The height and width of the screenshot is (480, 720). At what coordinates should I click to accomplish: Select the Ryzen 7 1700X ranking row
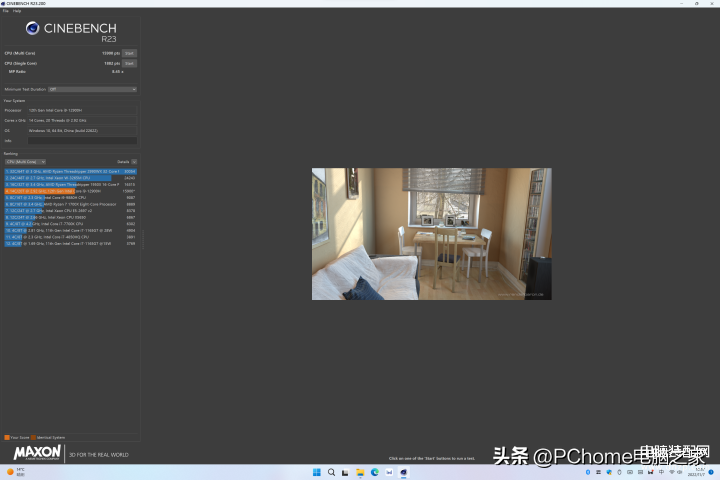(71, 204)
